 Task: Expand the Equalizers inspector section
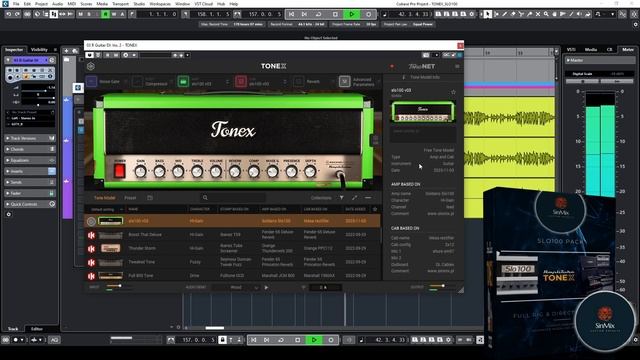pyautogui.click(x=30, y=160)
